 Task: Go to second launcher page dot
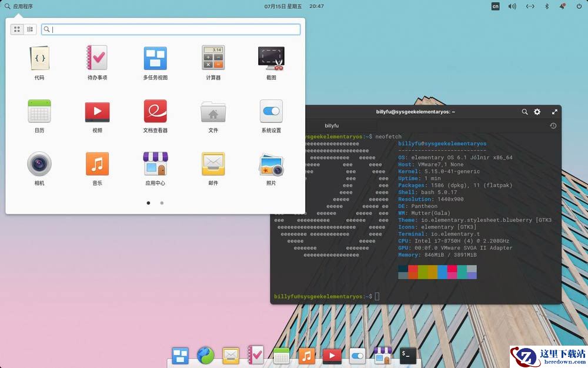(162, 203)
